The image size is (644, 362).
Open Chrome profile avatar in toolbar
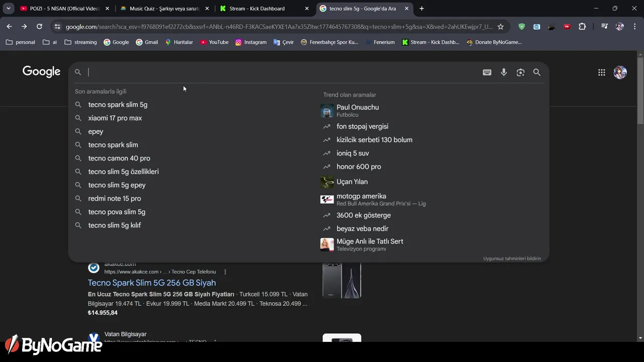(619, 27)
